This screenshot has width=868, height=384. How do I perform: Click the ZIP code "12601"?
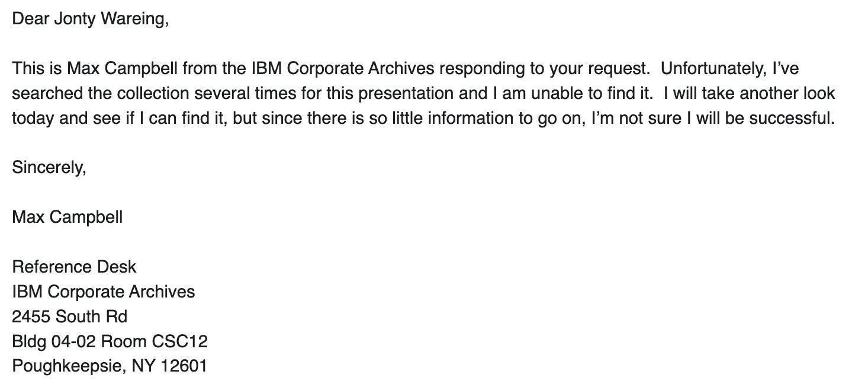tap(184, 366)
